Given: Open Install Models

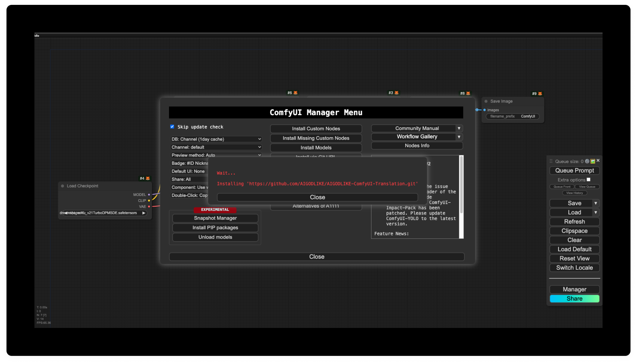Looking at the screenshot, I should (x=316, y=148).
